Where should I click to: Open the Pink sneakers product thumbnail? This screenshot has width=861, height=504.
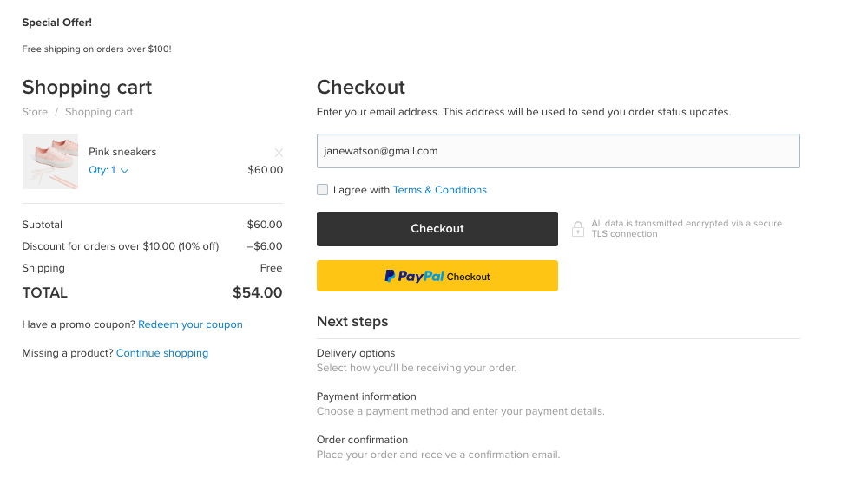click(50, 161)
